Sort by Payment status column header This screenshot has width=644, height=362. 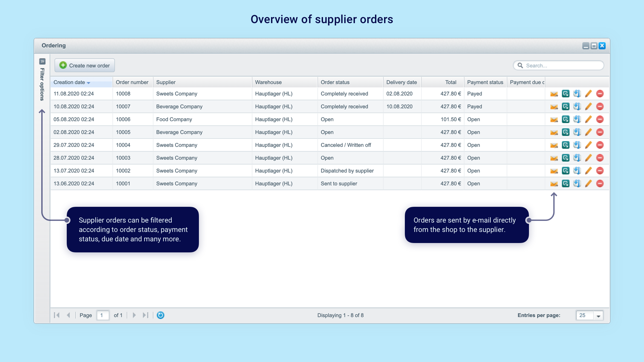485,82
